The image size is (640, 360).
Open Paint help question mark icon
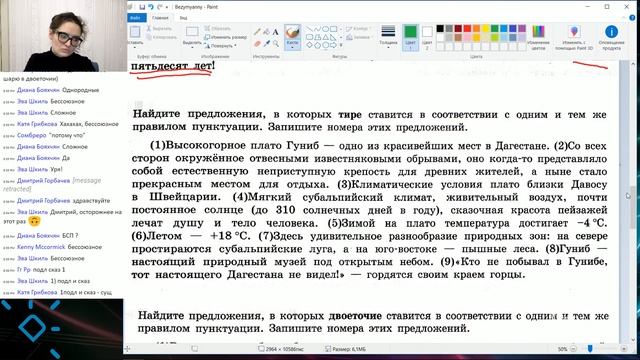click(632, 18)
